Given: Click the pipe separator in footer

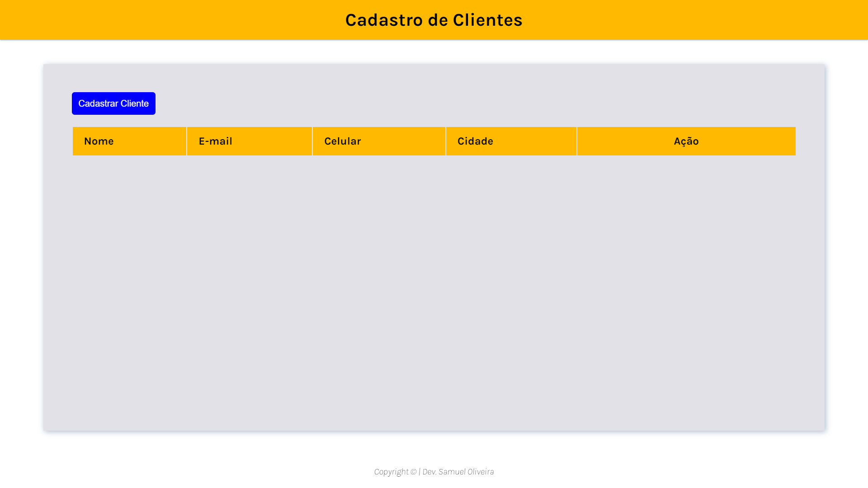Looking at the screenshot, I should (x=420, y=472).
